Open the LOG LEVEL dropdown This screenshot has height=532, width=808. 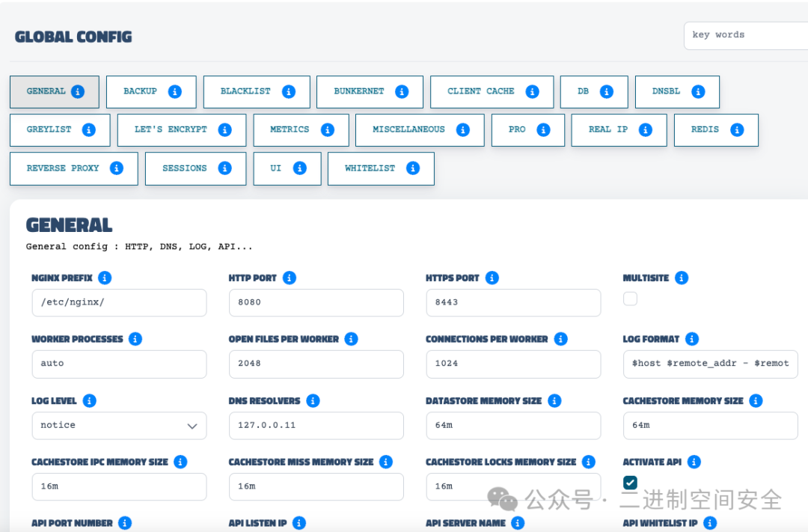click(x=119, y=425)
